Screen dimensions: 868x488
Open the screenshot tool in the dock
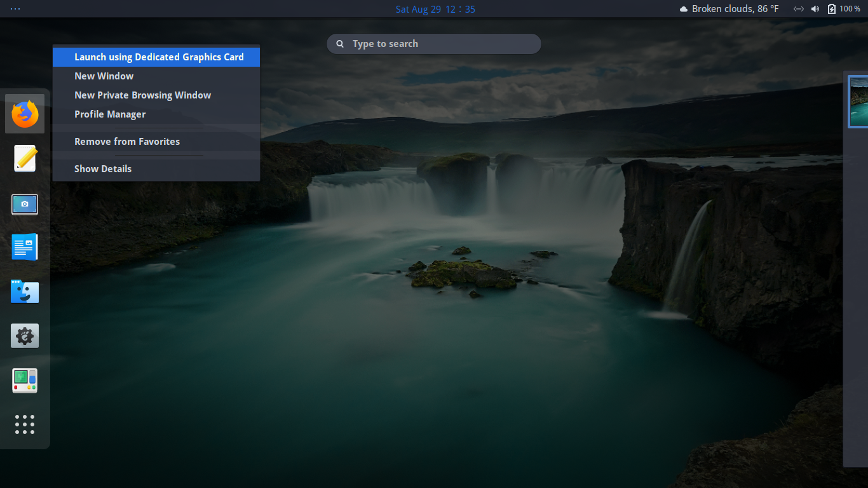[x=25, y=204]
